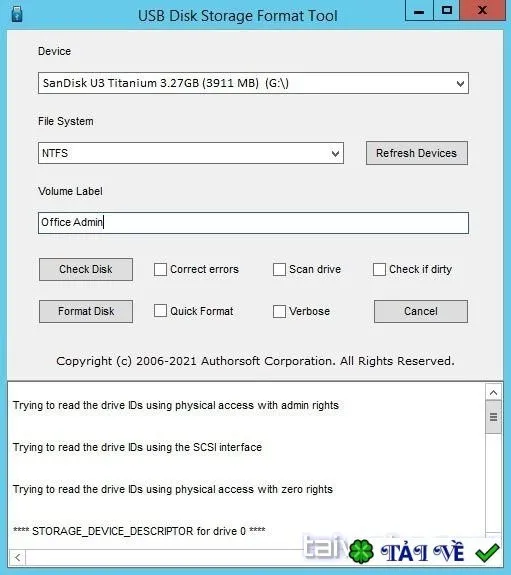Image resolution: width=511 pixels, height=575 pixels.
Task: Tick the Scan drive checkbox
Action: click(x=279, y=270)
